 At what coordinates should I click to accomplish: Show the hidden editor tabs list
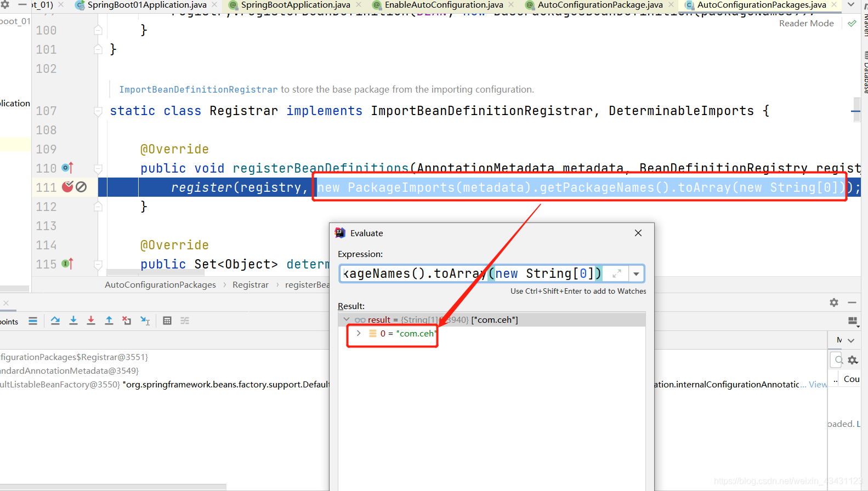click(851, 5)
